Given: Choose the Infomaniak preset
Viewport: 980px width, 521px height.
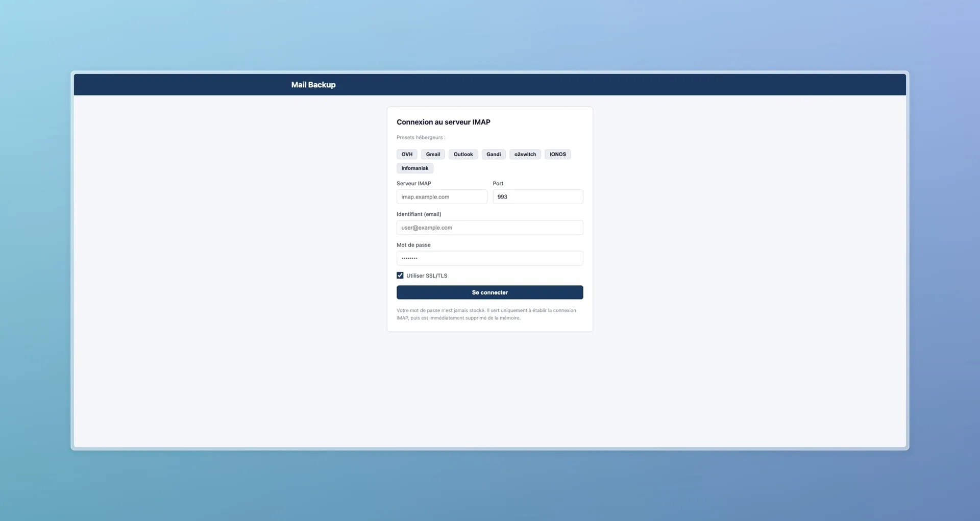Looking at the screenshot, I should [x=414, y=168].
